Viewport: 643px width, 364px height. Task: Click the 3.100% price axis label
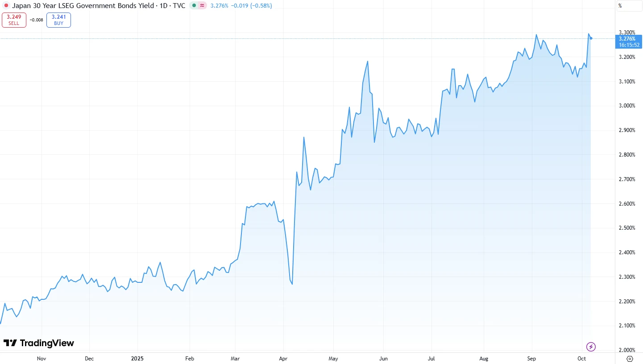[x=627, y=82]
